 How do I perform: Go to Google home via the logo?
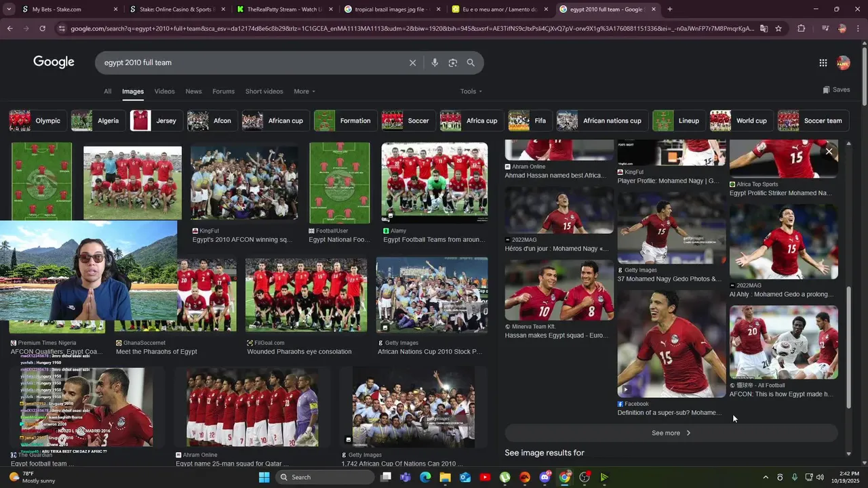coord(54,62)
